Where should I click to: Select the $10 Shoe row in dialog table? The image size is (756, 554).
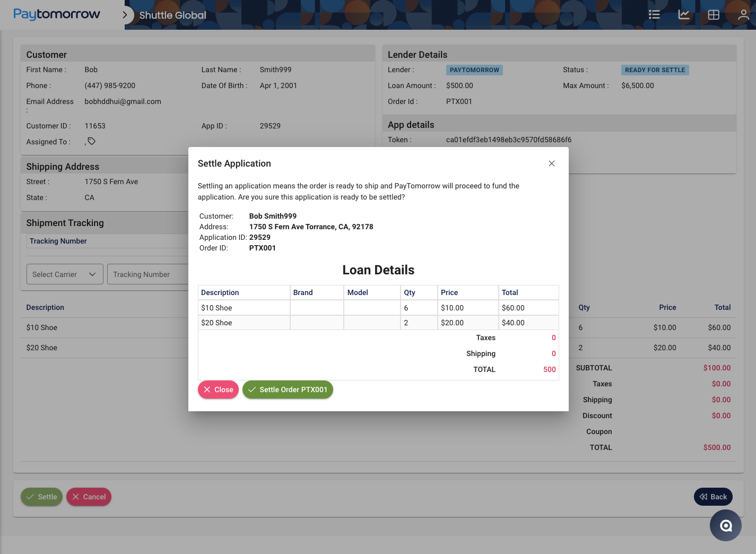point(378,308)
